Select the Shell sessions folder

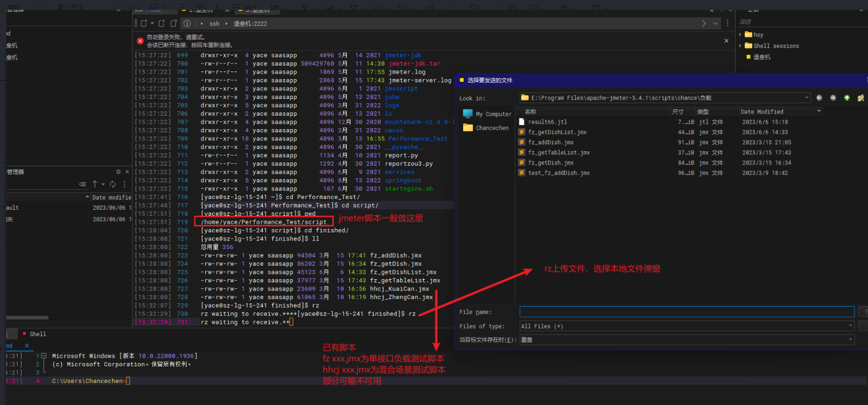(x=772, y=46)
